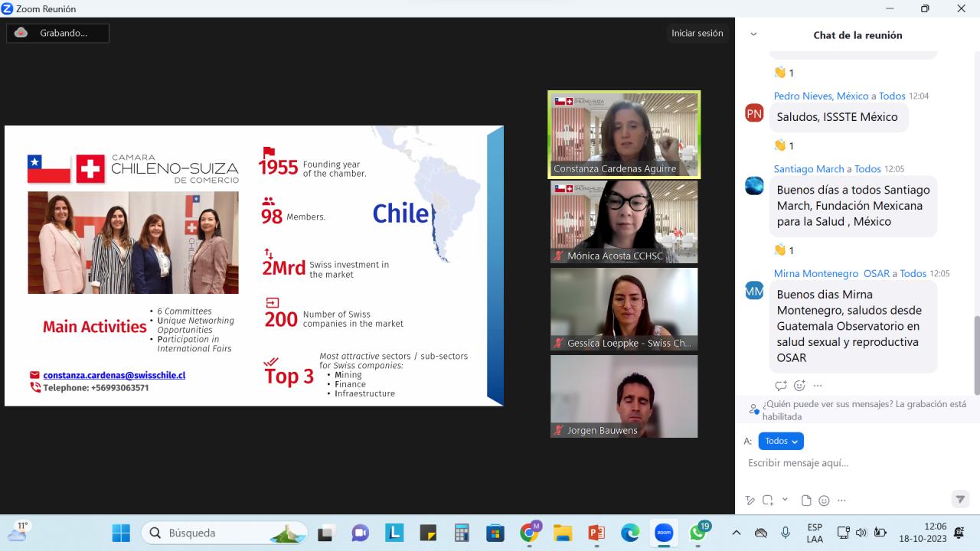Click the cloud recording icon beside Grabando
Viewport: 980px width, 551px height.
click(21, 33)
